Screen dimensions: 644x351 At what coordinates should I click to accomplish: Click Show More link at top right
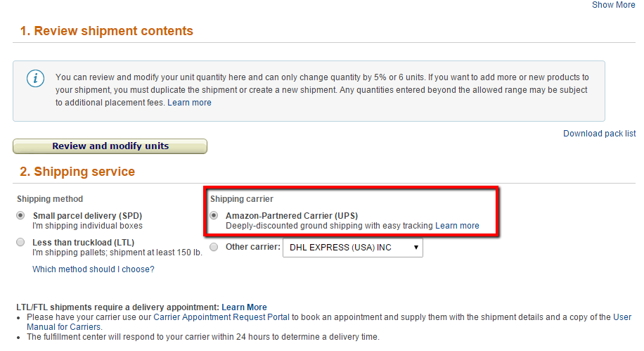pyautogui.click(x=613, y=5)
